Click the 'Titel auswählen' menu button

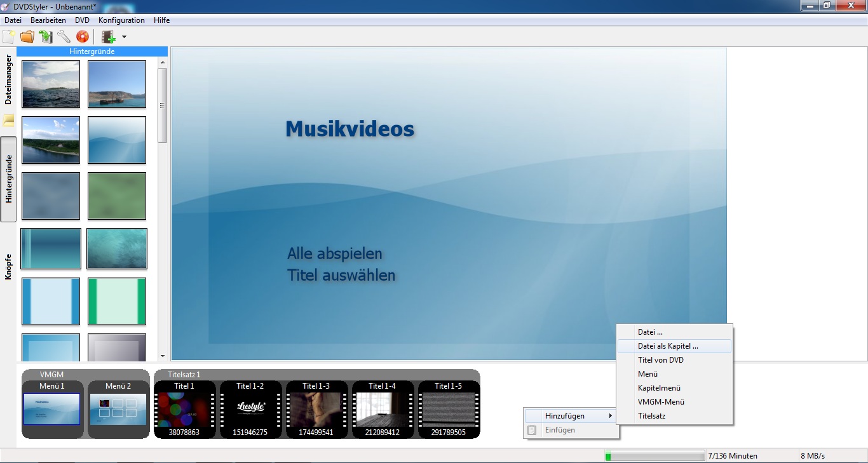click(x=341, y=276)
